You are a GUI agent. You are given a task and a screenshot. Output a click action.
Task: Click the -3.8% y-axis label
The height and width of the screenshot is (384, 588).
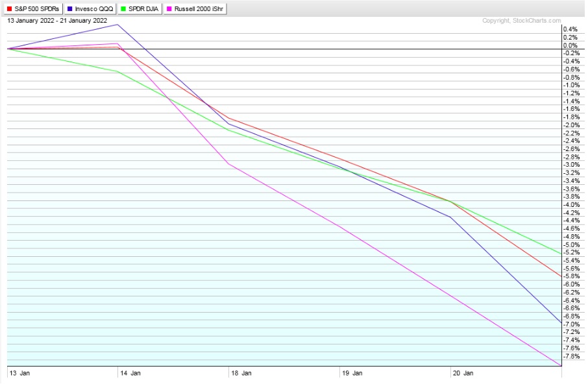572,197
